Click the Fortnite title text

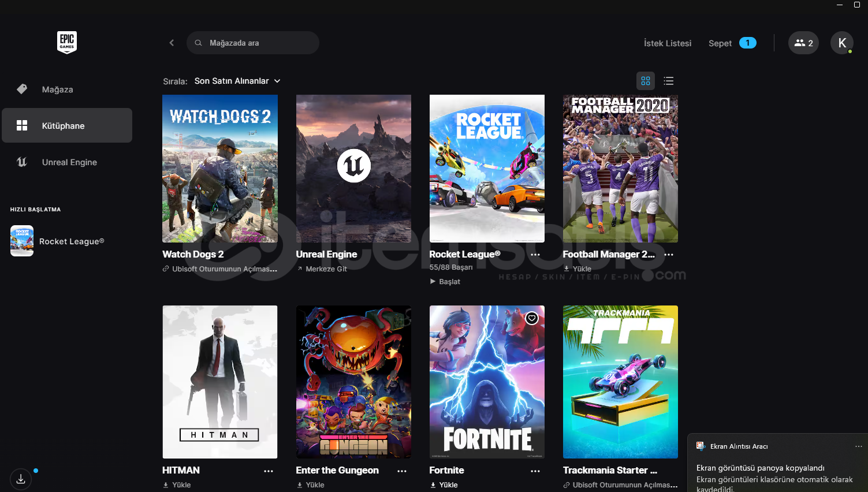tap(446, 471)
